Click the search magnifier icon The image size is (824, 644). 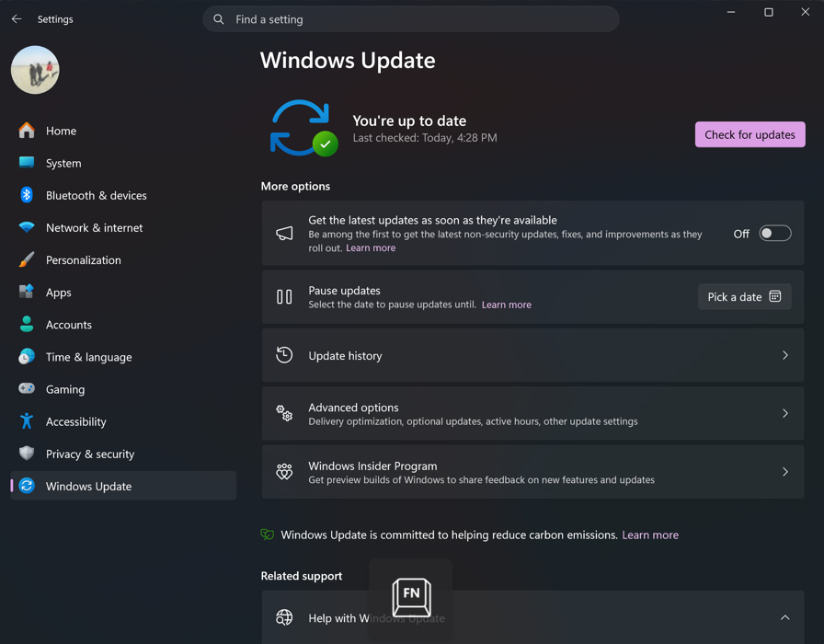click(219, 19)
